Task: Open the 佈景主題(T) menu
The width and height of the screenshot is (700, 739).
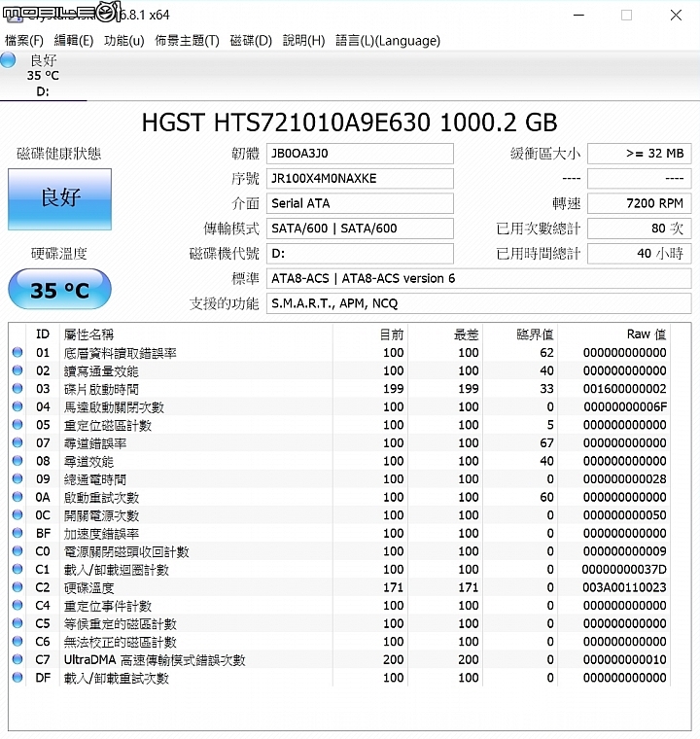Action: coord(187,41)
